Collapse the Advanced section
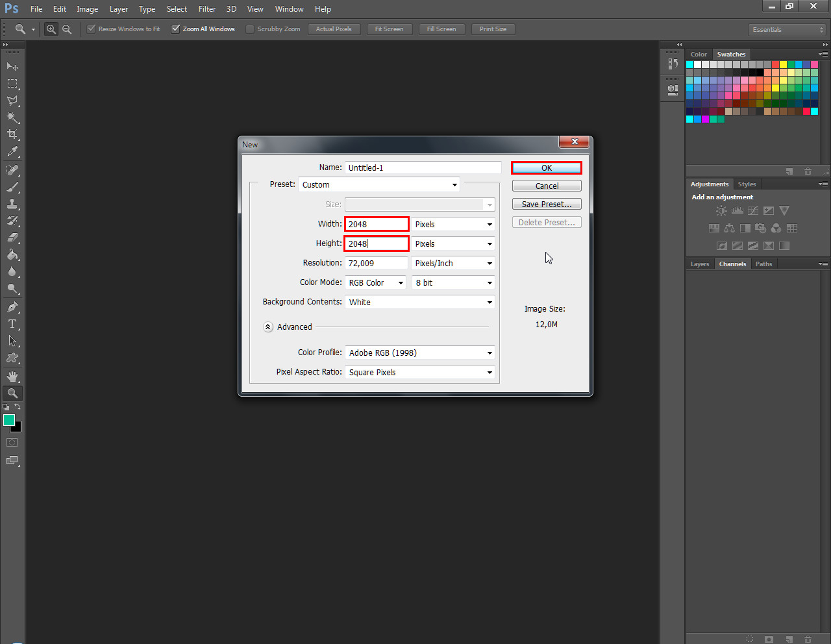 coord(268,327)
